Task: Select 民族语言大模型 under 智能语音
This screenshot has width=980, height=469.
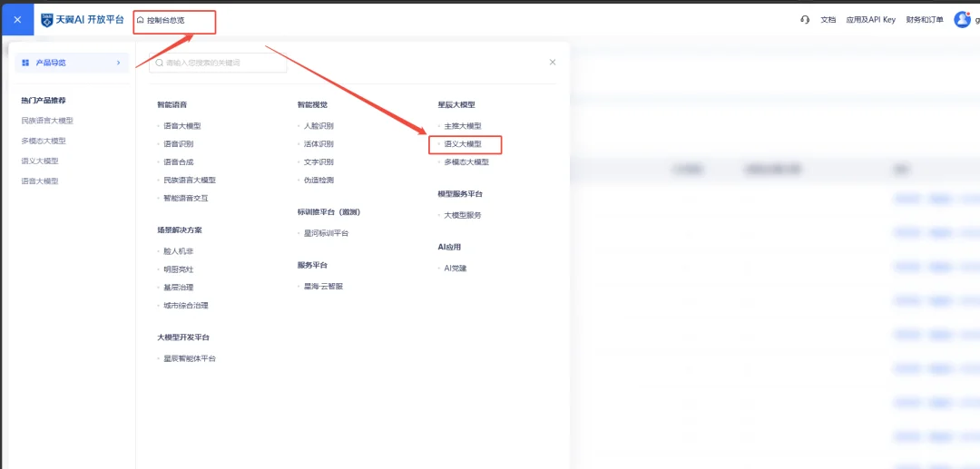Action: (190, 180)
